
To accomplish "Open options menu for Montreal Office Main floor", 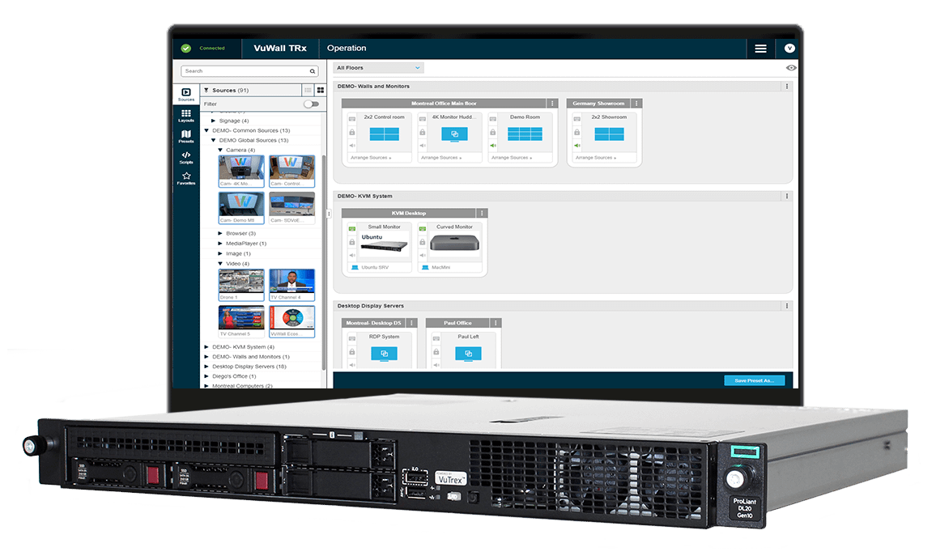I will (552, 104).
